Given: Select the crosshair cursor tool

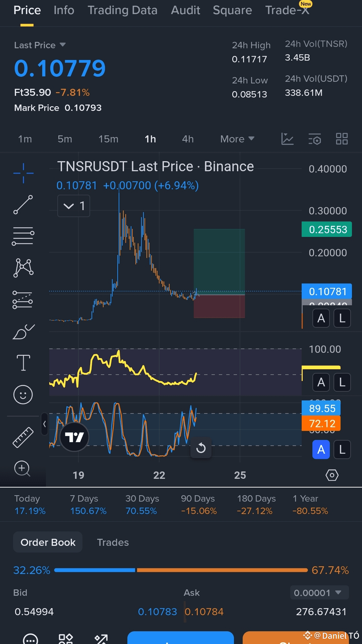Looking at the screenshot, I should pos(23,173).
